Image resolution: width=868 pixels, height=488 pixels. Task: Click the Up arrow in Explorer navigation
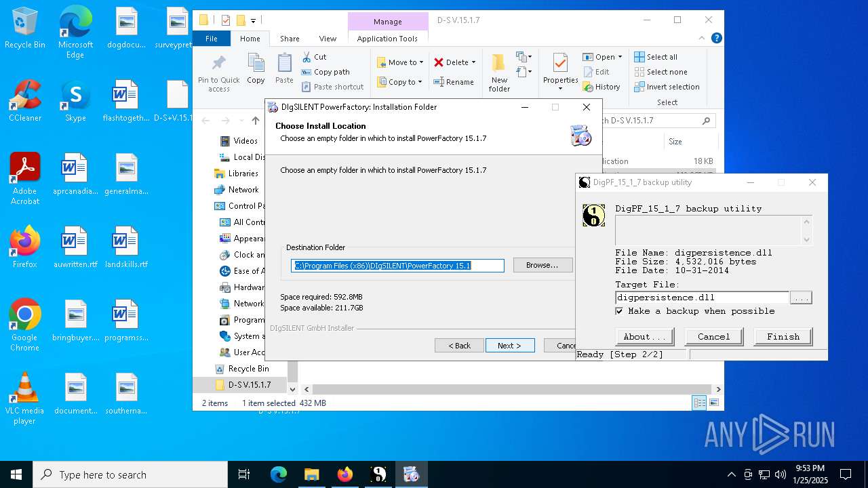[256, 121]
